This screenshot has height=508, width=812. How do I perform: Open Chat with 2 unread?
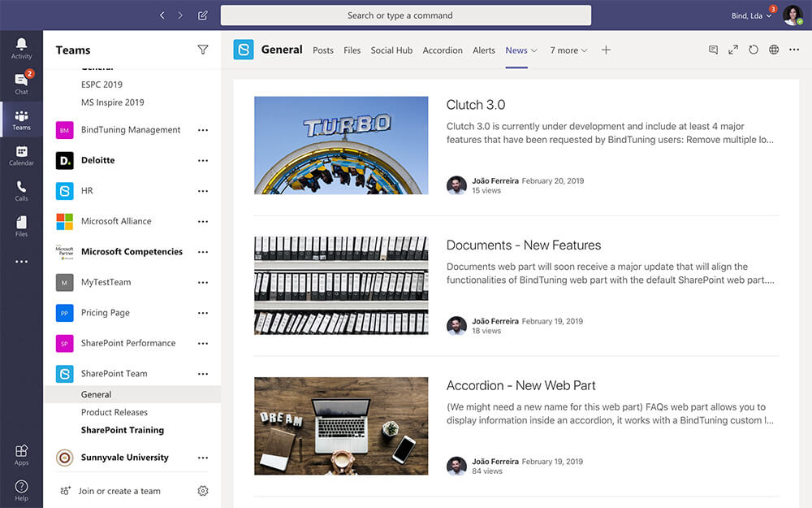(x=21, y=84)
